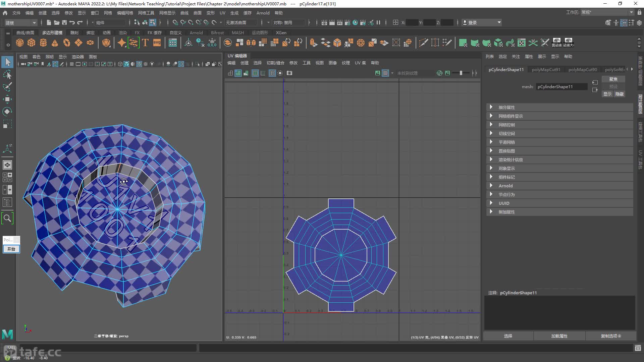This screenshot has width=644, height=362.
Task: Create a polygon torus from the shelf
Action: point(67,43)
